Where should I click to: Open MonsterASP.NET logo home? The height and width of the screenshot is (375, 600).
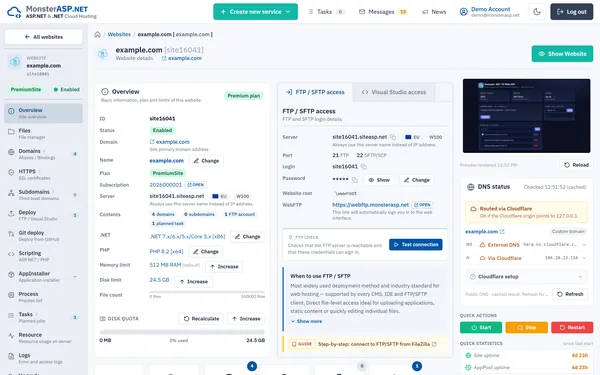point(52,12)
